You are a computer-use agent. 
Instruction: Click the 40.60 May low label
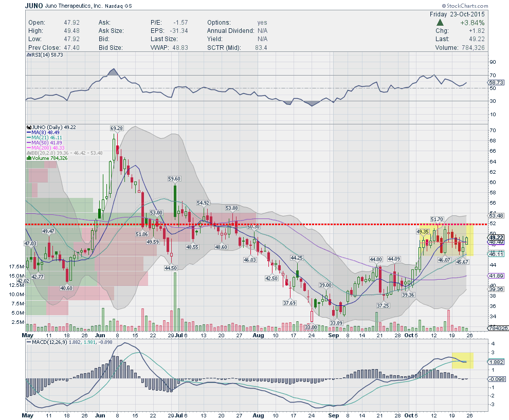tap(66, 288)
